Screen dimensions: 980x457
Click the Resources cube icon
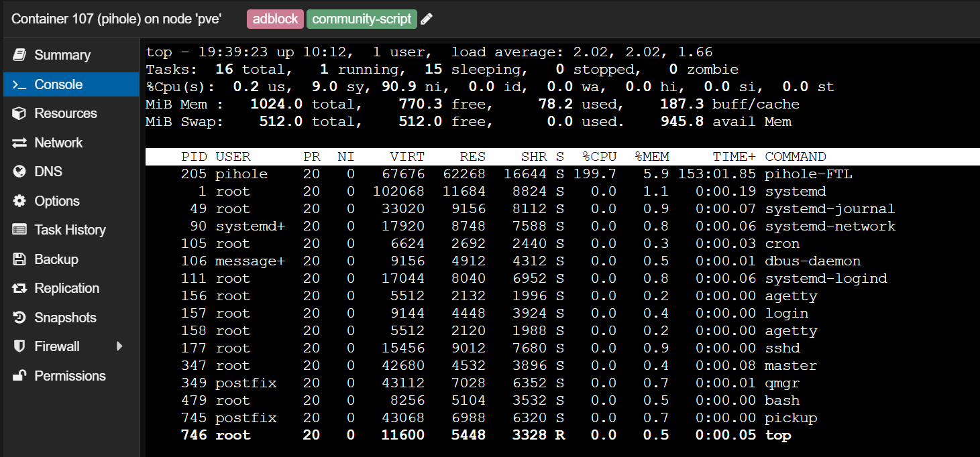[x=19, y=113]
